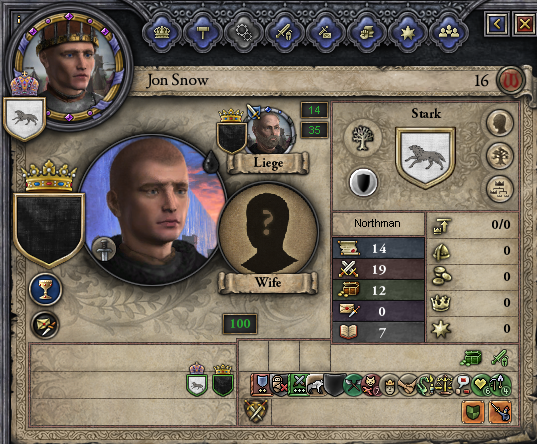This screenshot has height=444, width=537.
Task: Click the goblet focus button
Action: [46, 290]
